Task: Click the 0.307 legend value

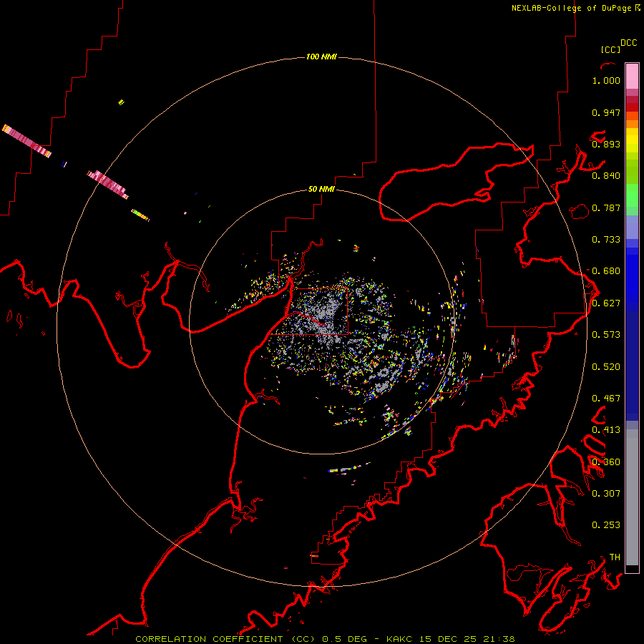Action: [x=606, y=494]
